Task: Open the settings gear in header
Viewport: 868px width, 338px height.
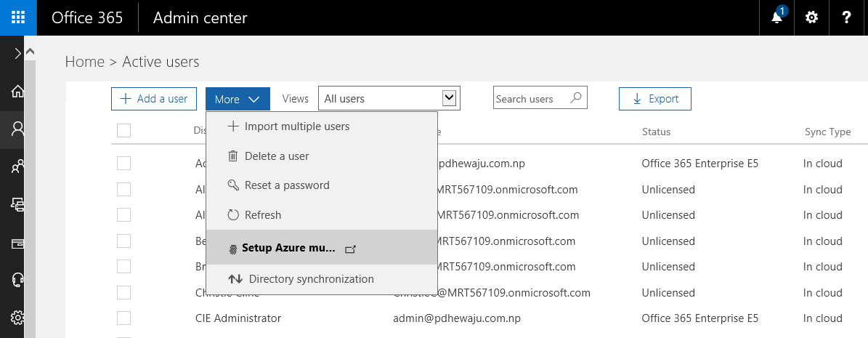Action: [811, 17]
